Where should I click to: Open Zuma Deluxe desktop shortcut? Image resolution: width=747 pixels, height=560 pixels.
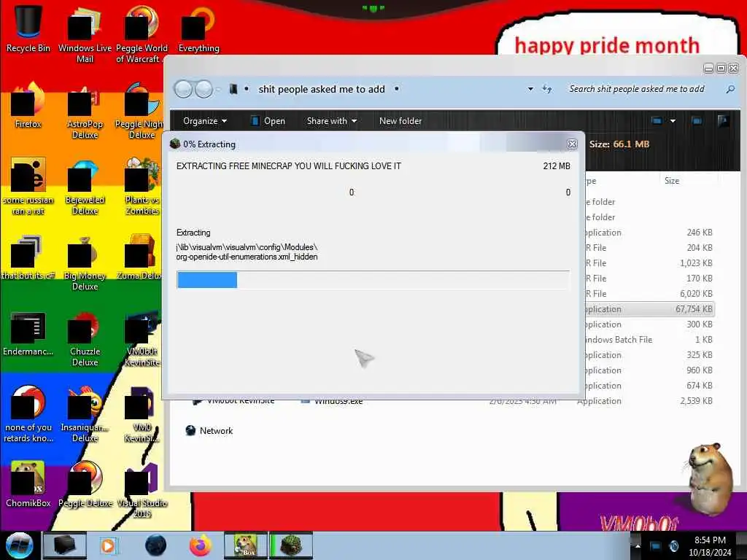pos(141,257)
